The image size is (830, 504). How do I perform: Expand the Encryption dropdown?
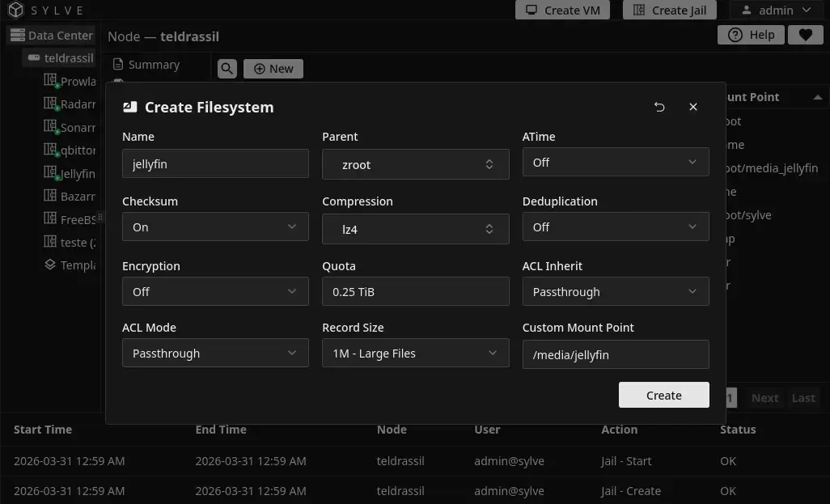[x=215, y=291]
